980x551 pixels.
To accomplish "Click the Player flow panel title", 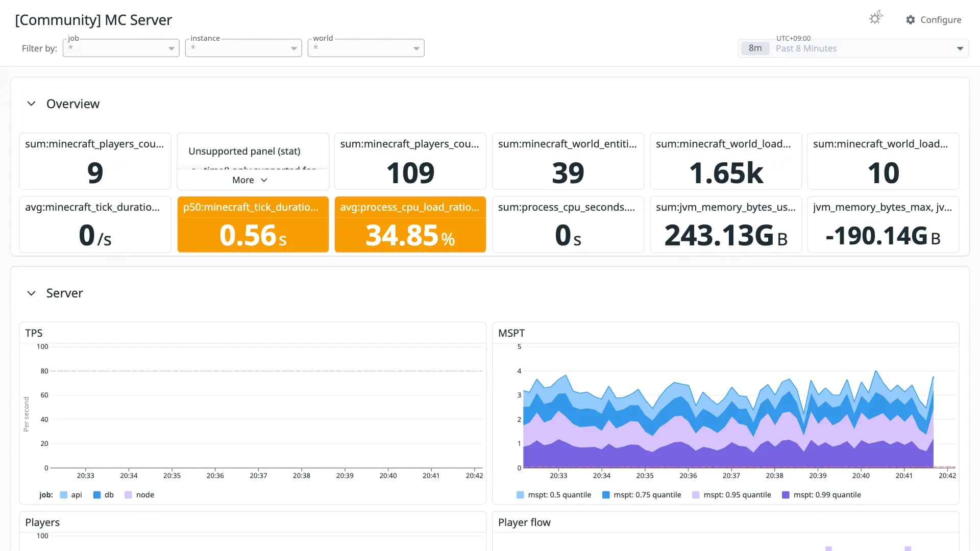I will click(524, 522).
